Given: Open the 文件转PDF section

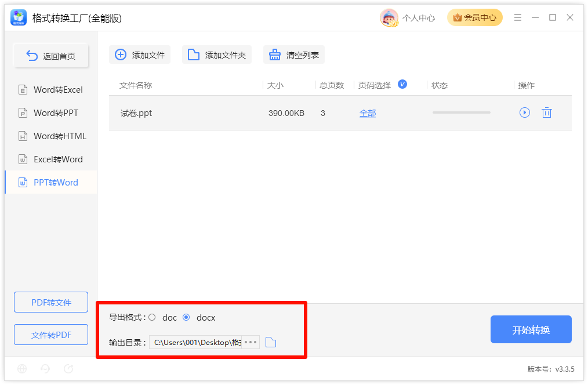Looking at the screenshot, I should (x=51, y=335).
